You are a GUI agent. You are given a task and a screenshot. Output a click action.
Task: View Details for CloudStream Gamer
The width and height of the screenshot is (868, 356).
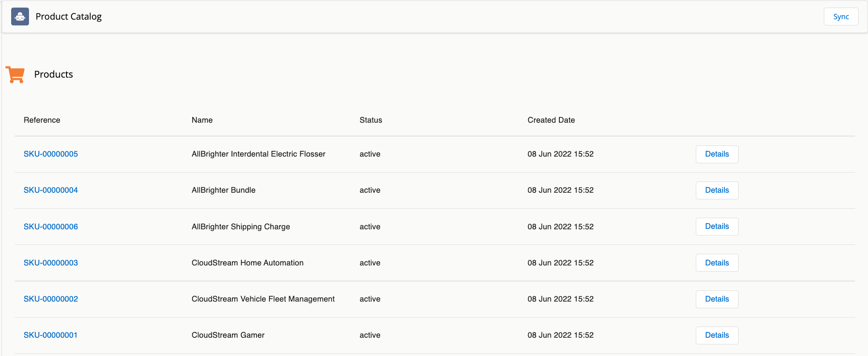717,335
